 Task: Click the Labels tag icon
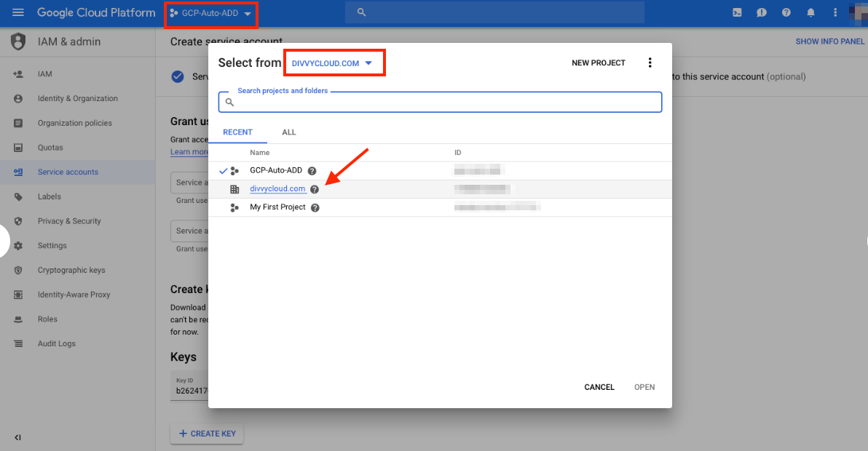click(18, 196)
